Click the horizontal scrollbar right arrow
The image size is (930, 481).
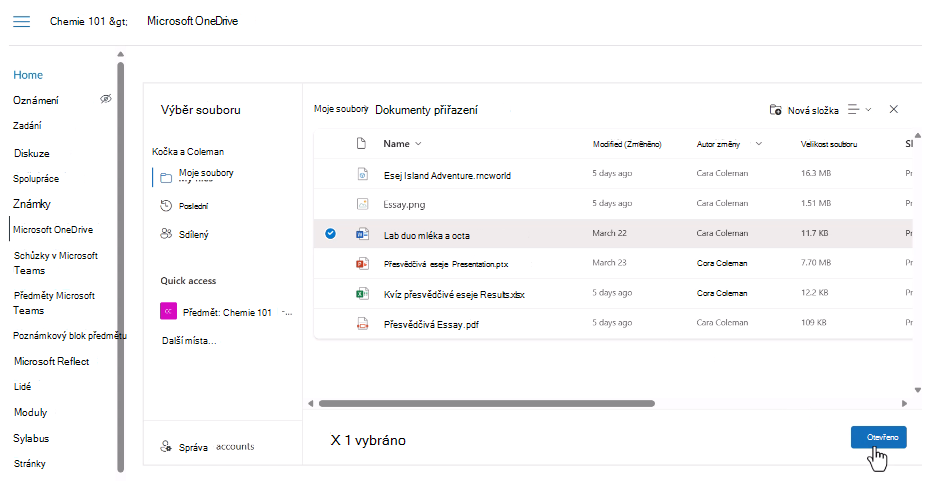coord(904,403)
